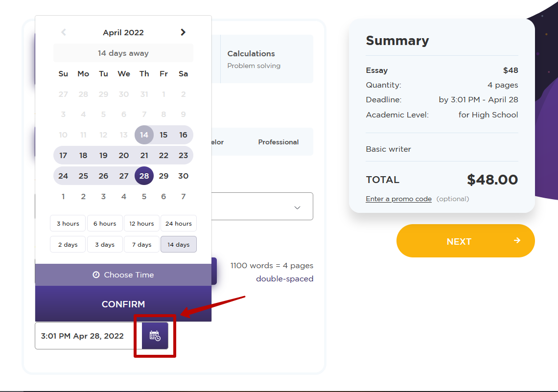The image size is (558, 392).
Task: Select the 7 days deadline option
Action: tap(142, 245)
